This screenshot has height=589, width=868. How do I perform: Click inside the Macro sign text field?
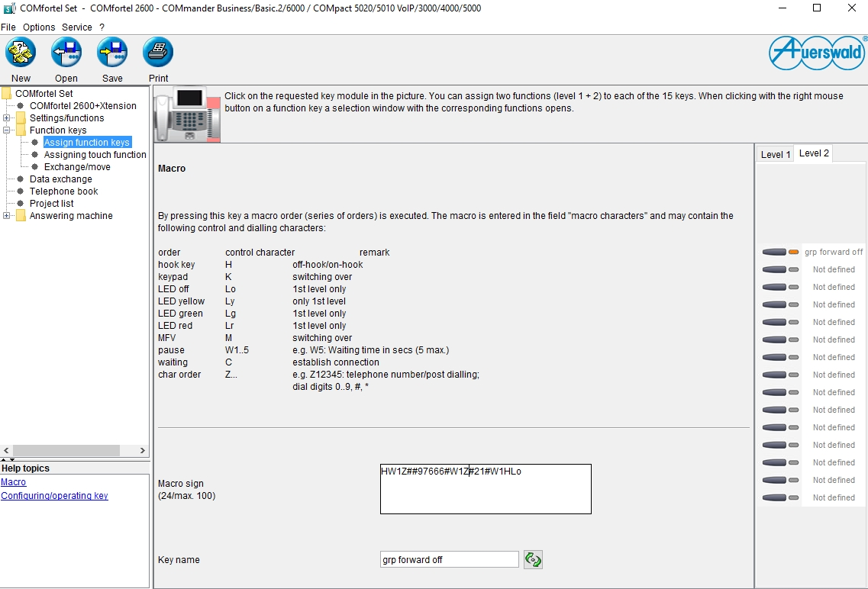pyautogui.click(x=486, y=489)
